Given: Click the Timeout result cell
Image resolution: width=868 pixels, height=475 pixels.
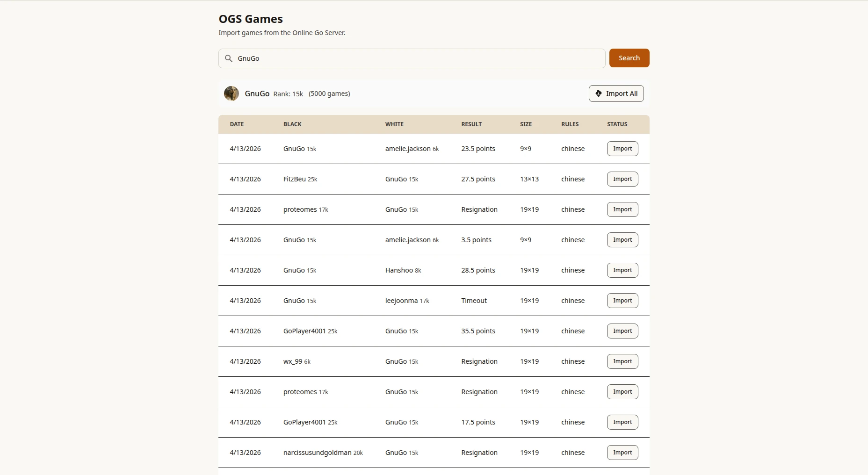Looking at the screenshot, I should 474,301.
